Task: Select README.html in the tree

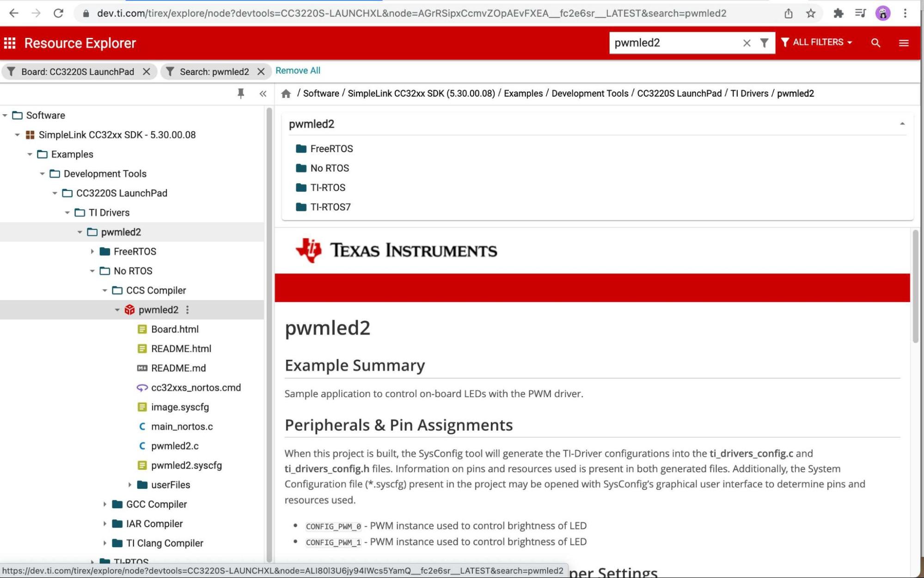Action: 181,349
